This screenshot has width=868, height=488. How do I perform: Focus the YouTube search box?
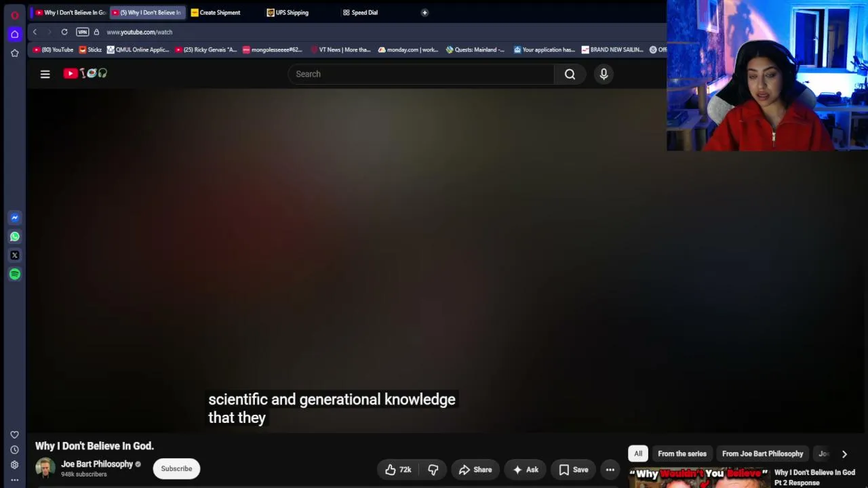(420, 74)
